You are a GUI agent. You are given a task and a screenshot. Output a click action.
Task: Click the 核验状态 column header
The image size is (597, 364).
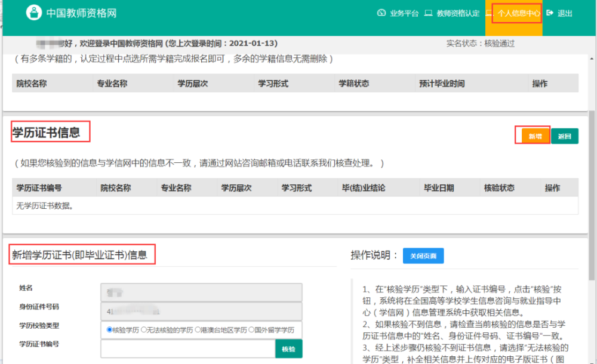pyautogui.click(x=499, y=188)
